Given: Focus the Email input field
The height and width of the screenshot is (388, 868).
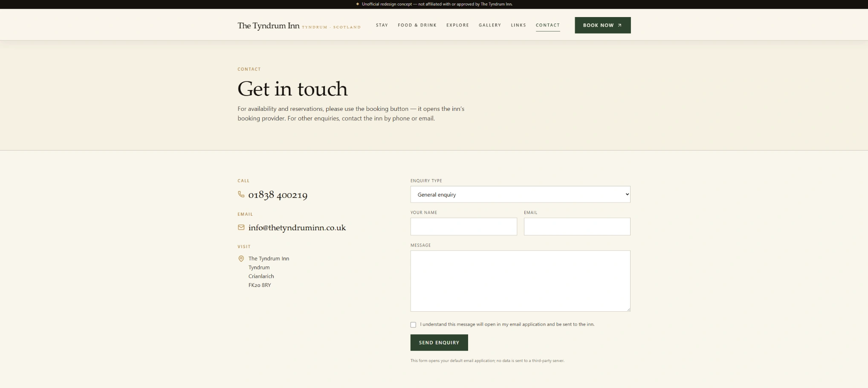Looking at the screenshot, I should click(x=577, y=227).
